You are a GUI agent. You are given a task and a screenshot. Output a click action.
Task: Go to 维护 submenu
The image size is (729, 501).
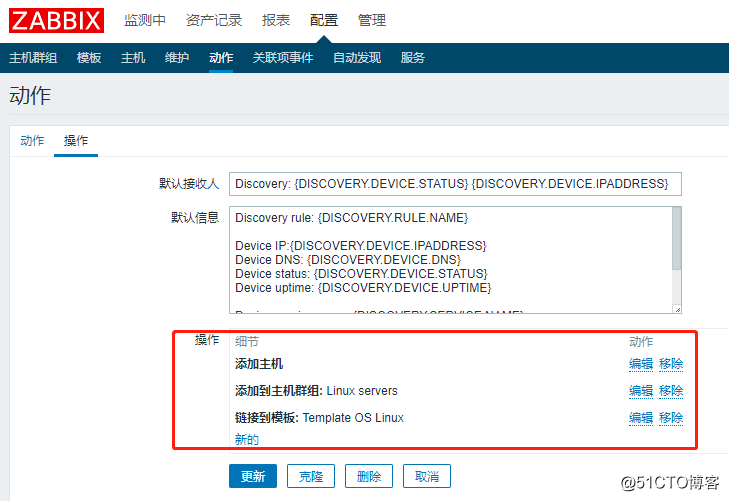177,58
